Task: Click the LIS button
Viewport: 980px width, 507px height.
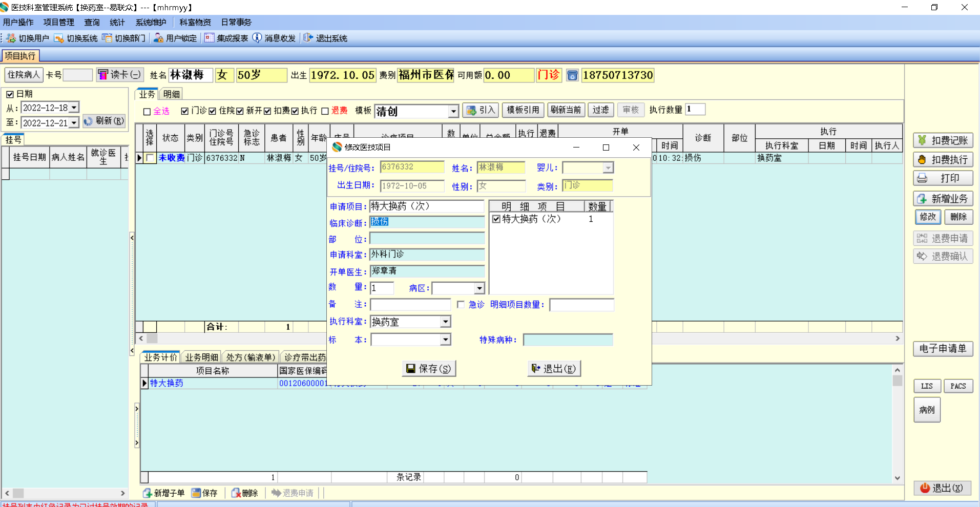Action: pos(927,386)
